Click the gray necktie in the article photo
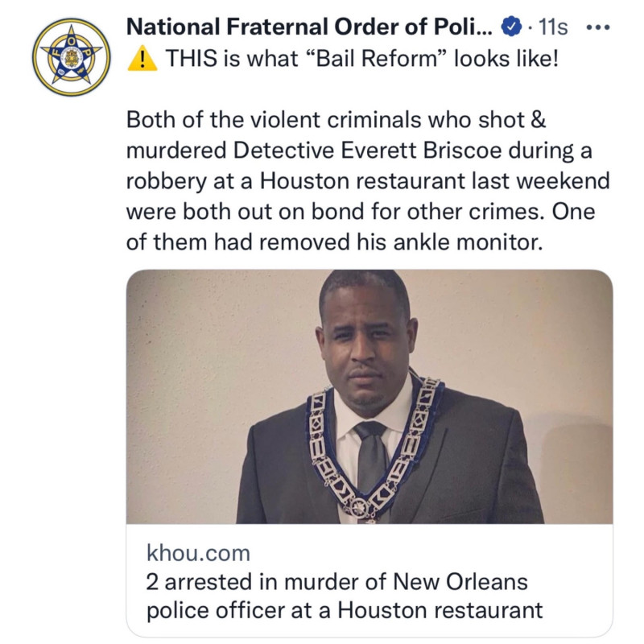Viewport: 644px width, 644px height. pos(372,458)
